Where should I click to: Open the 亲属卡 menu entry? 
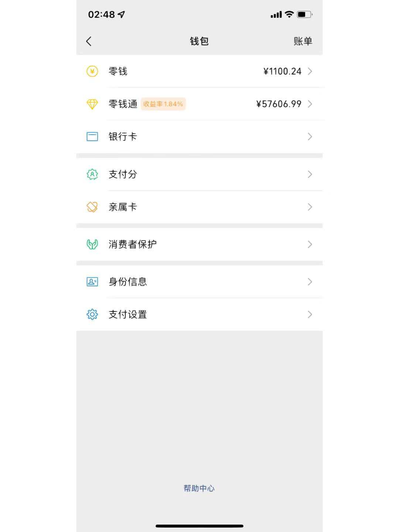[123, 207]
